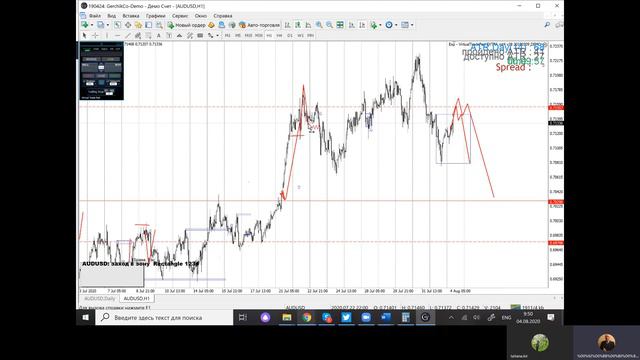Toggle chart auto scroll icon
Screen dimensions: 640x360
pos(352,25)
